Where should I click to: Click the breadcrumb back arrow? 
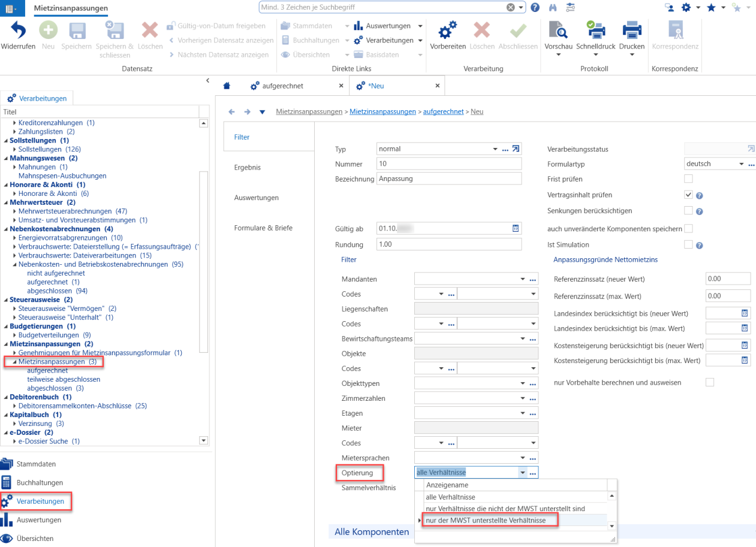231,111
